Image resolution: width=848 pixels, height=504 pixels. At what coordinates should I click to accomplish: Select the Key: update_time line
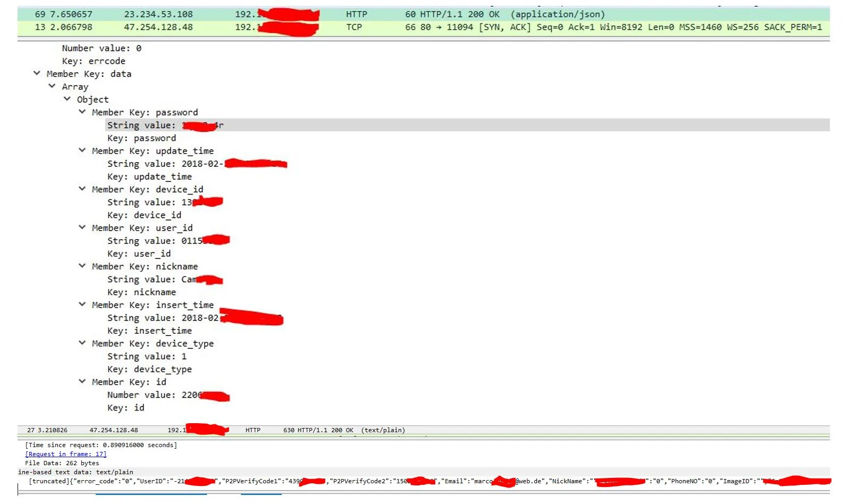click(149, 177)
